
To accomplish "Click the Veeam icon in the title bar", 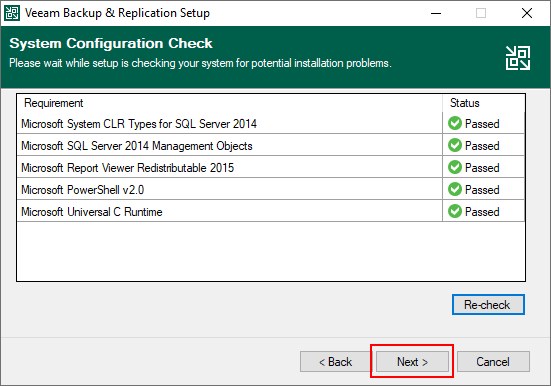I will pyautogui.click(x=12, y=13).
